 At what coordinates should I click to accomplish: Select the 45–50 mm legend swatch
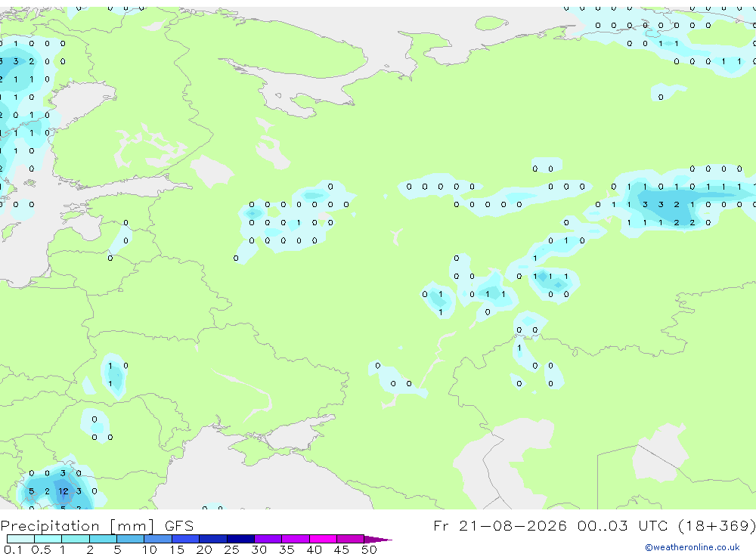(x=350, y=539)
